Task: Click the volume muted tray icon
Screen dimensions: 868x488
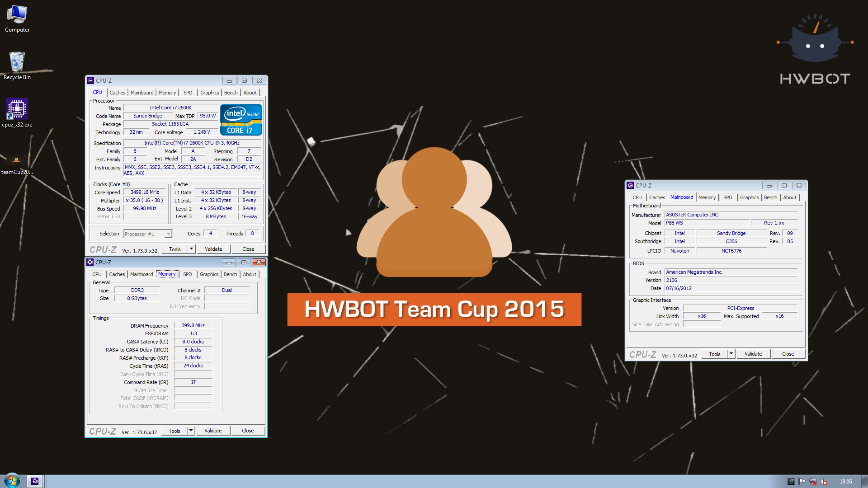Action: (824, 482)
